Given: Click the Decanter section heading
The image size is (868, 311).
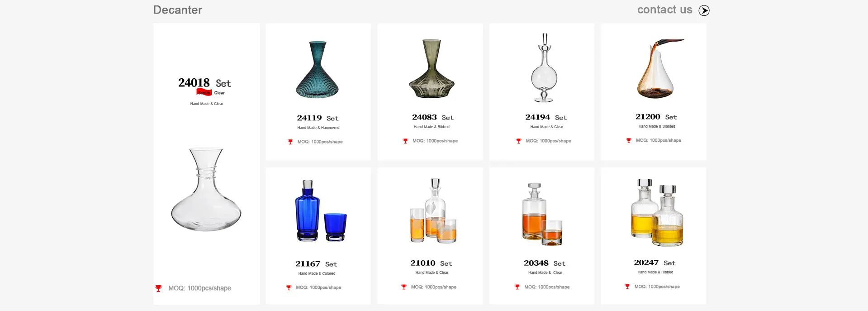Looking at the screenshot, I should (178, 10).
